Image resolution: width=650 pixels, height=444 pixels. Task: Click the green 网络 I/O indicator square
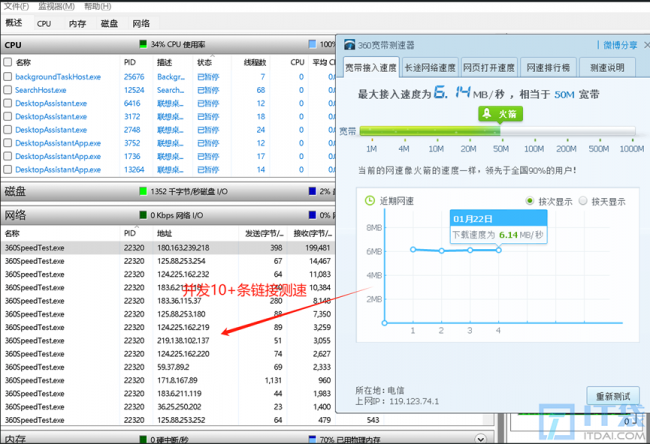pos(143,215)
